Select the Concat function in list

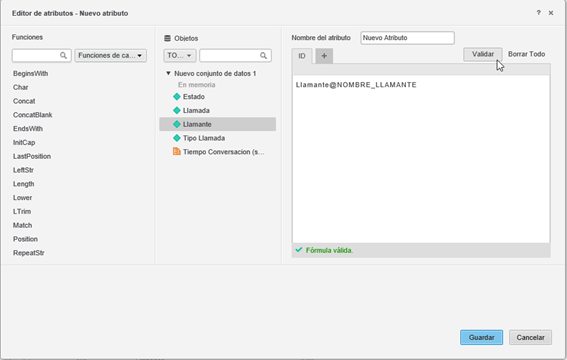click(x=24, y=101)
